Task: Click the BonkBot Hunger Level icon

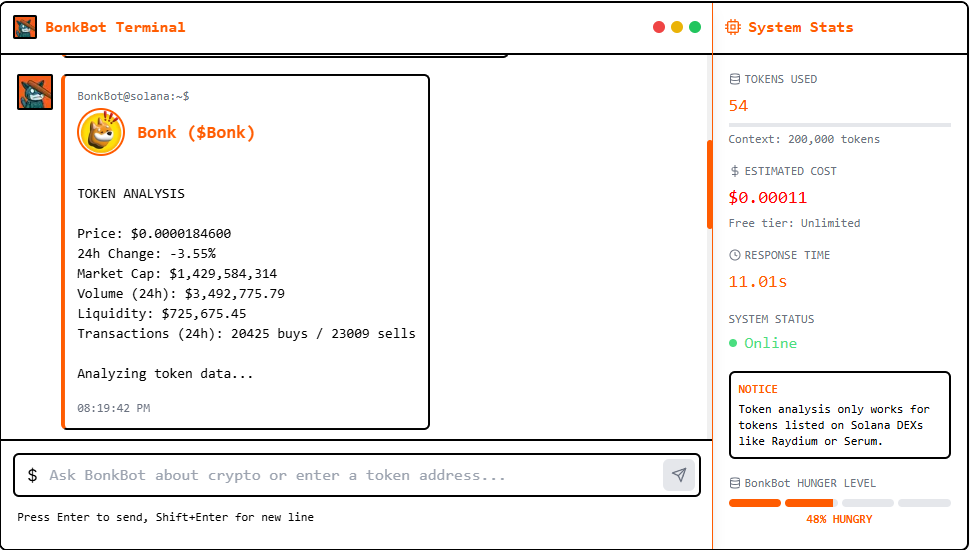Action: tap(734, 483)
